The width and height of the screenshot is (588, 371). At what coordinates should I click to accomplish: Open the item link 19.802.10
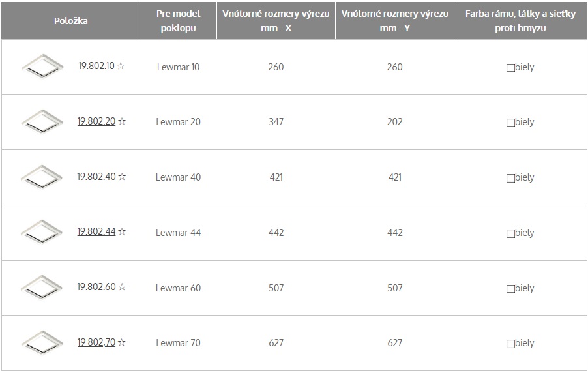[96, 66]
